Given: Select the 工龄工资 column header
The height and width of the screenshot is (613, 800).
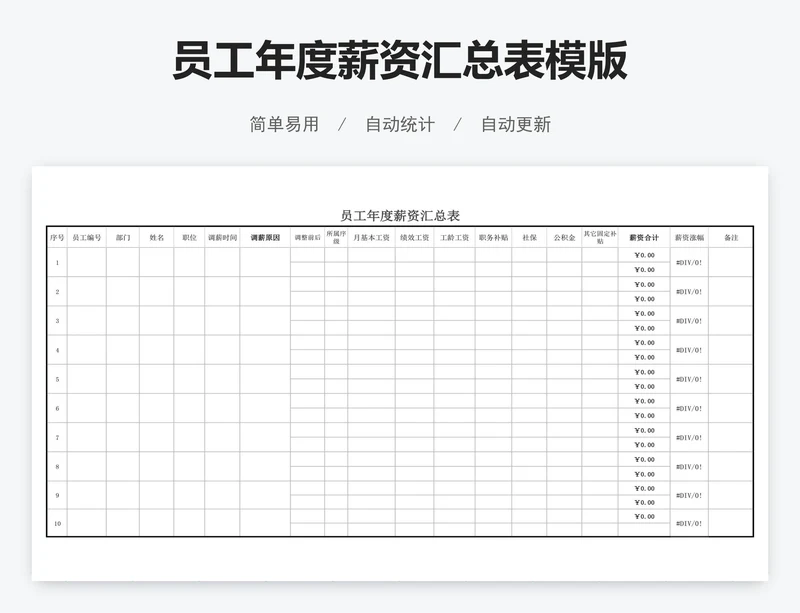Looking at the screenshot, I should 455,238.
